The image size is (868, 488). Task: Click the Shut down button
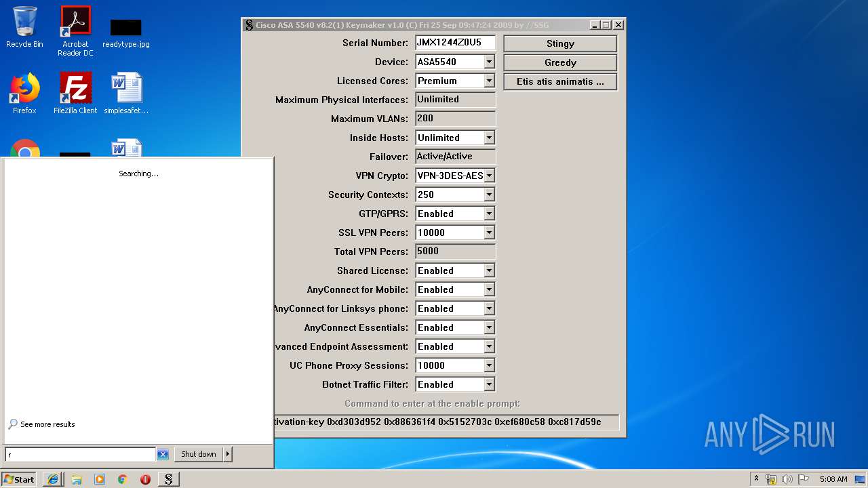(199, 454)
